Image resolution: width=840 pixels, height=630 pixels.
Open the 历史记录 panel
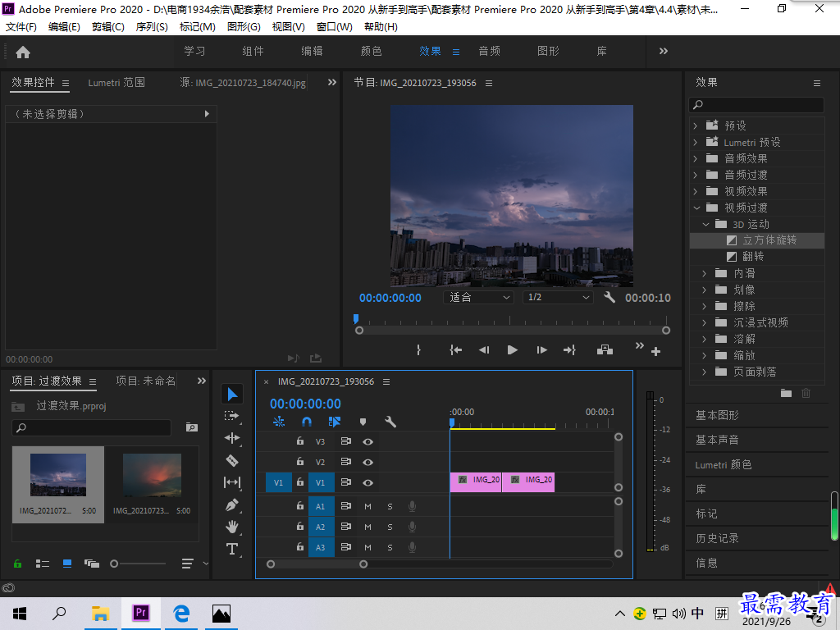[x=717, y=538]
